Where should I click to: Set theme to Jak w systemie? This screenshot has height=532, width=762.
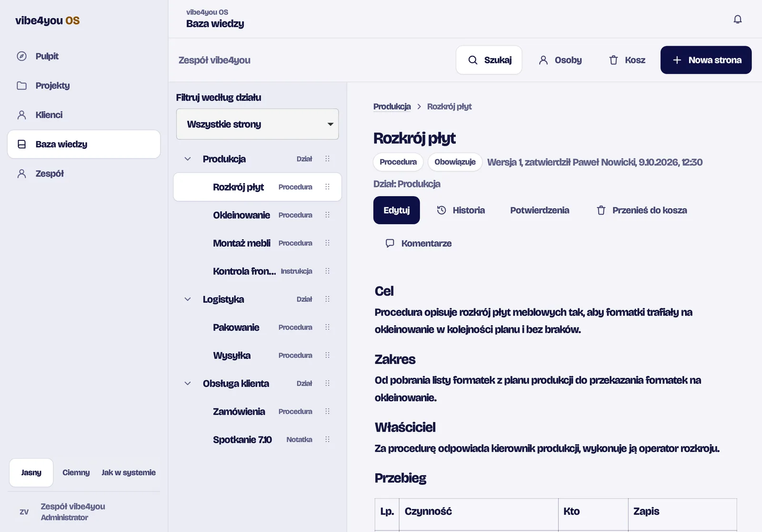[x=129, y=473]
